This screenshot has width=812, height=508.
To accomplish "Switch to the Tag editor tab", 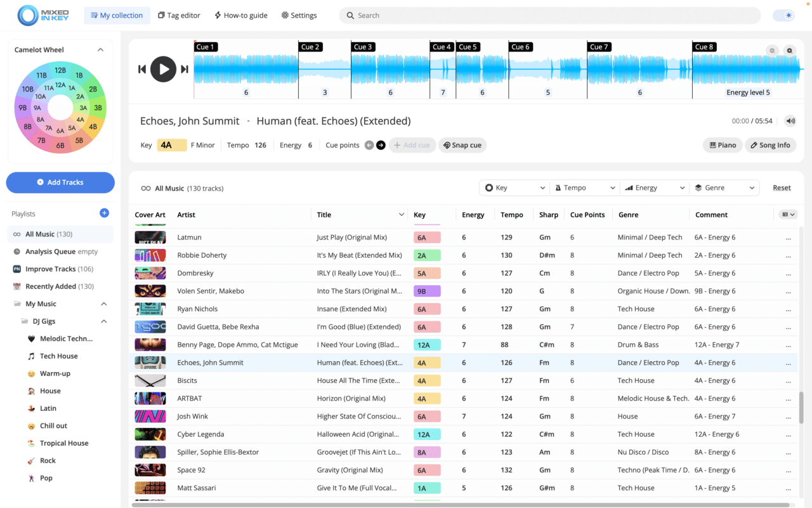I will tap(179, 15).
